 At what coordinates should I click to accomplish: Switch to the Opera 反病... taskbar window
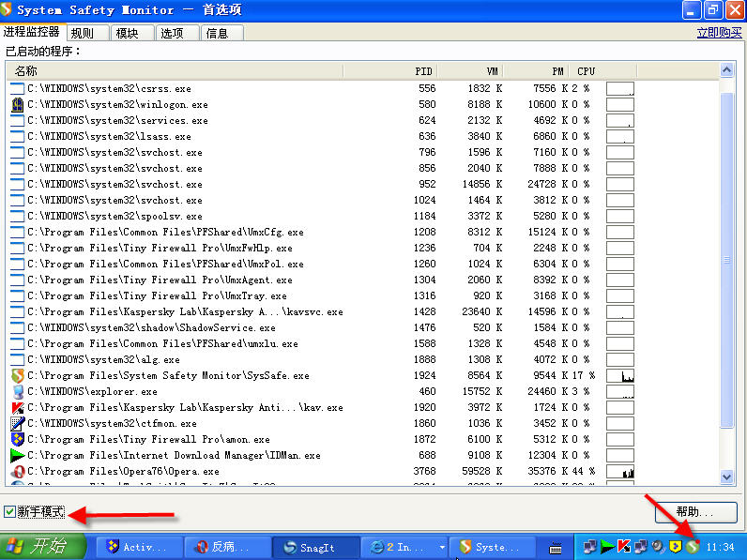(228, 547)
